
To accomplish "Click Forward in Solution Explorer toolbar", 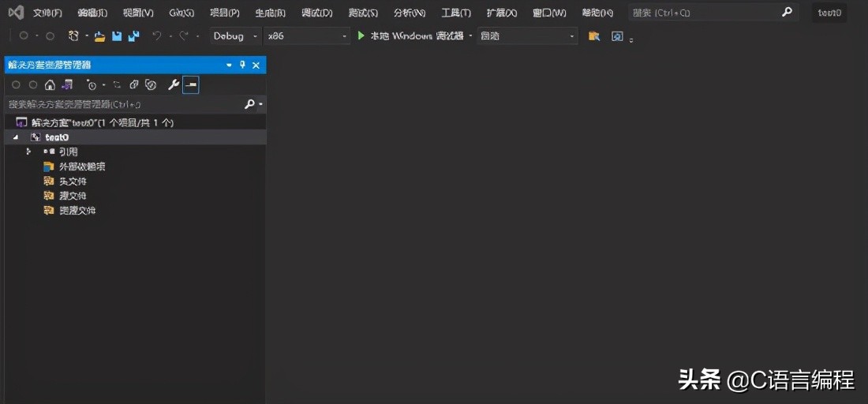I will coord(33,84).
